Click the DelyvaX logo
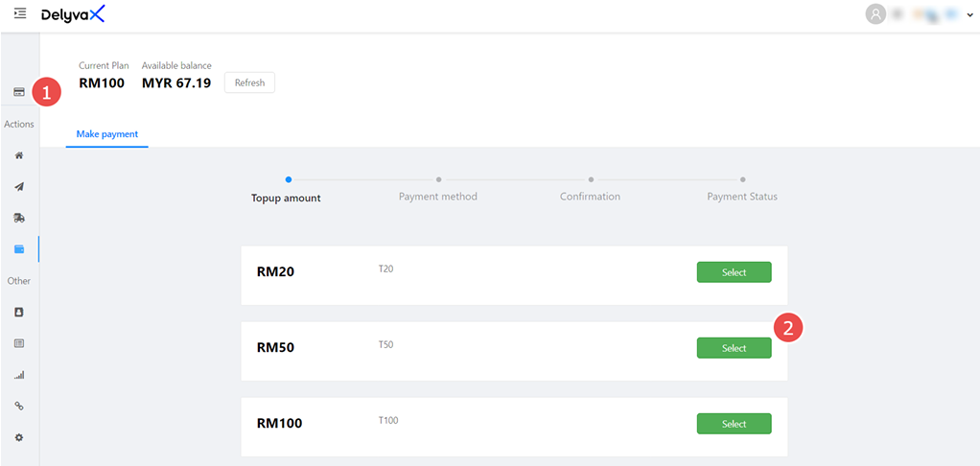 (73, 14)
